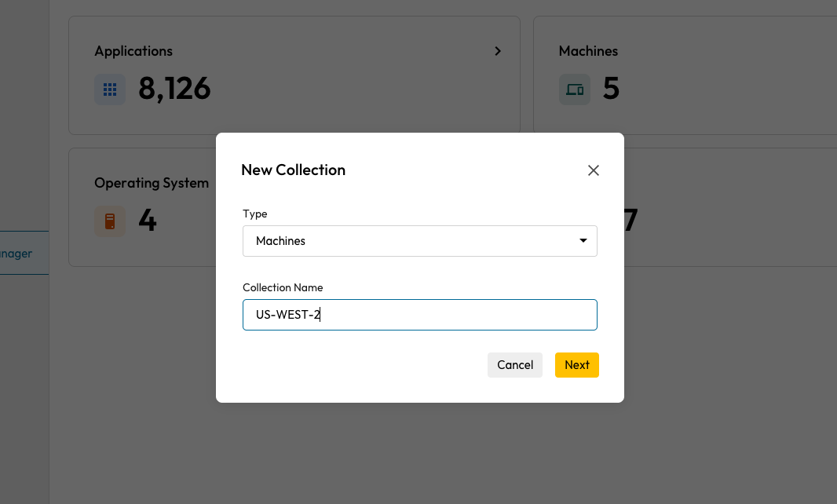The image size is (837, 504).
Task: Click the Collection Name field label
Action: click(x=283, y=287)
